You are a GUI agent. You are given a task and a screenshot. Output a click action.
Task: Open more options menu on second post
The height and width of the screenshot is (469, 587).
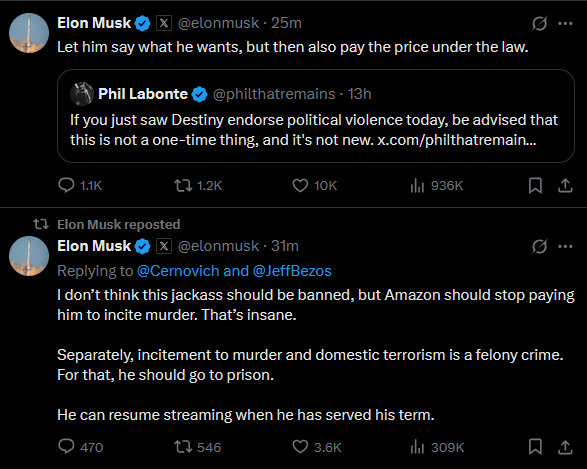tap(565, 246)
